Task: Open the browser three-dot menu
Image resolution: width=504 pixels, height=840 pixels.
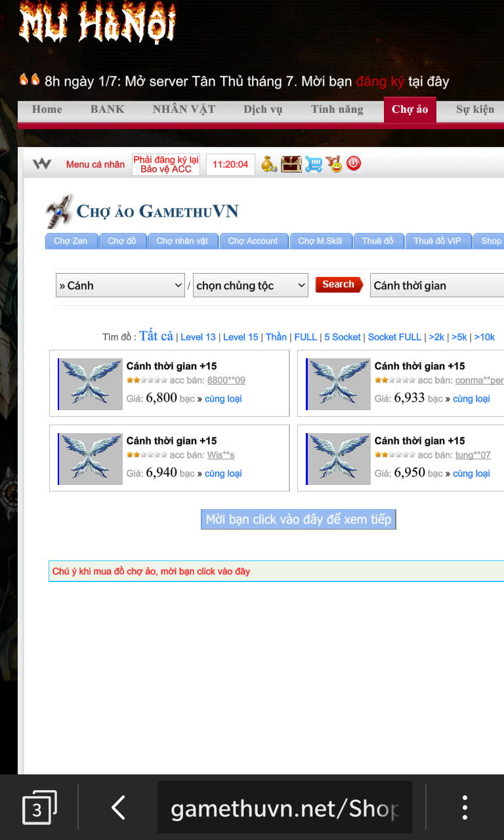Action: (x=465, y=808)
